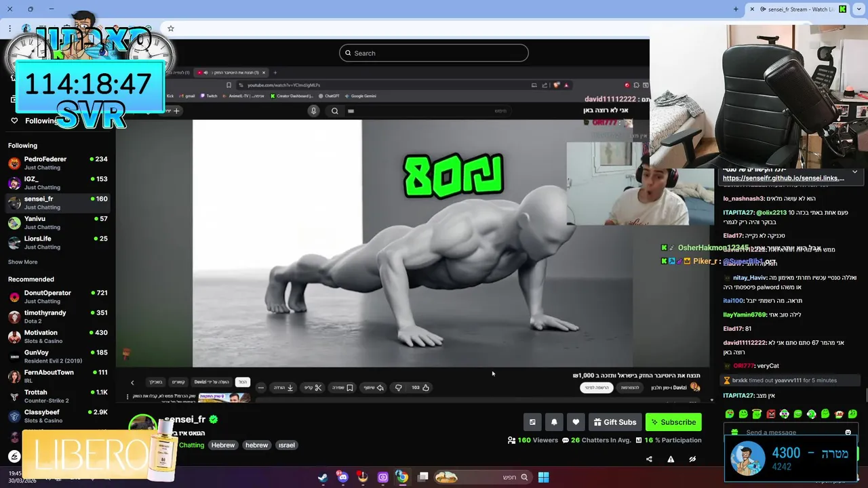Viewport: 868px width, 488px height.
Task: Open Yanivu channel from sidebar
Action: coord(58,223)
